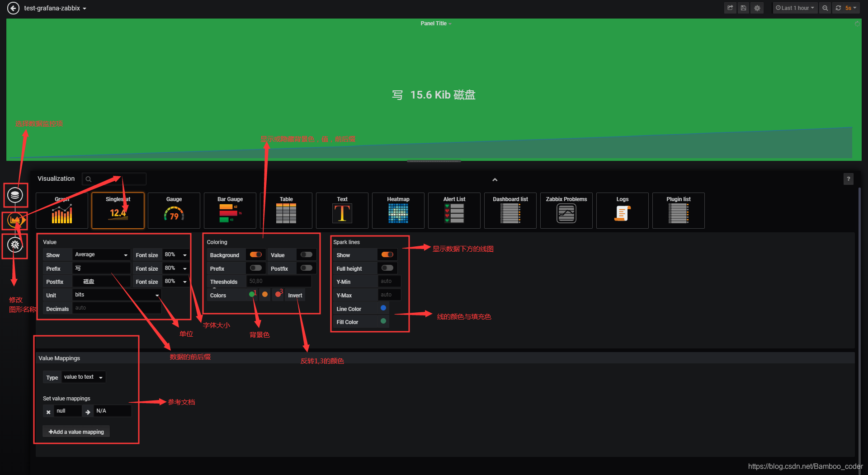This screenshot has height=475, width=868.
Task: Open Show row Font size dropdown
Action: coord(175,255)
